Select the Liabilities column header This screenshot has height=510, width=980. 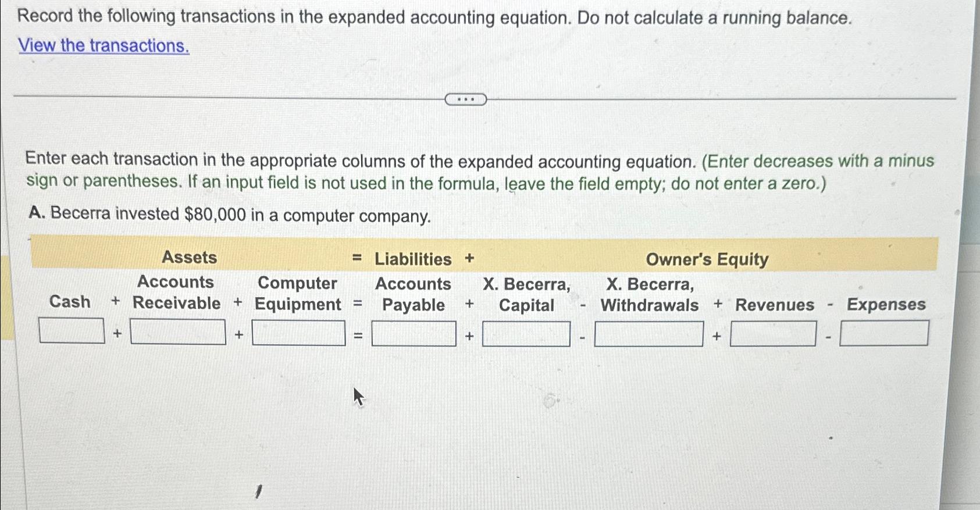pyautogui.click(x=414, y=259)
